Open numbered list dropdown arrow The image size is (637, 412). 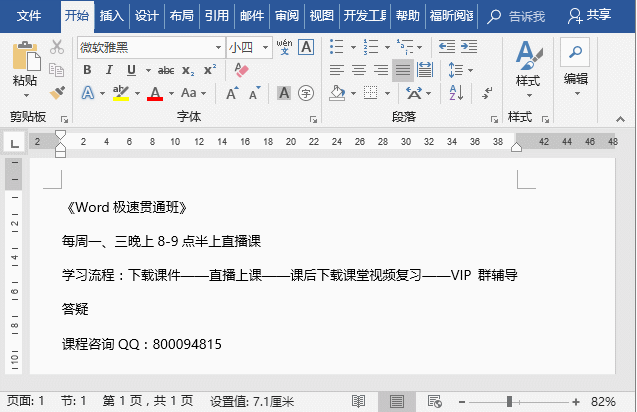click(387, 47)
